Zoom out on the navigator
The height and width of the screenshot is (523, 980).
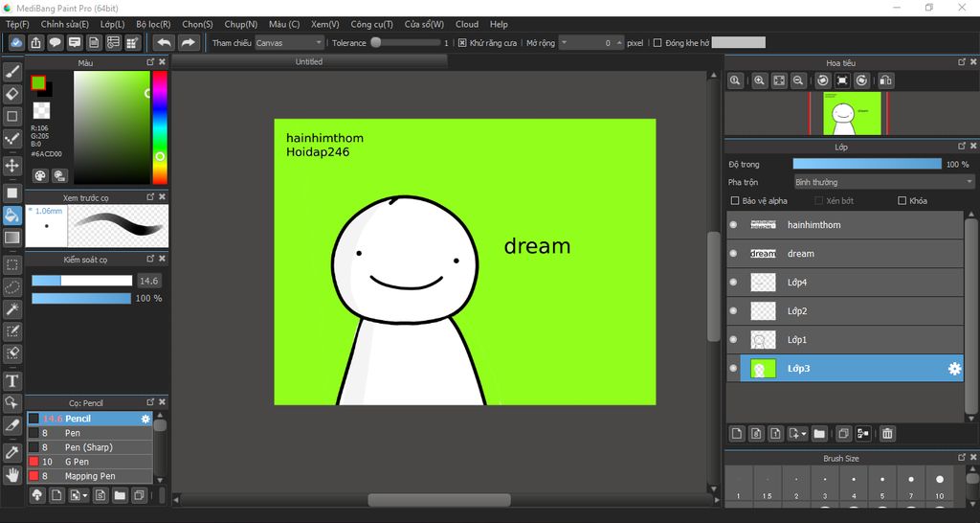798,80
